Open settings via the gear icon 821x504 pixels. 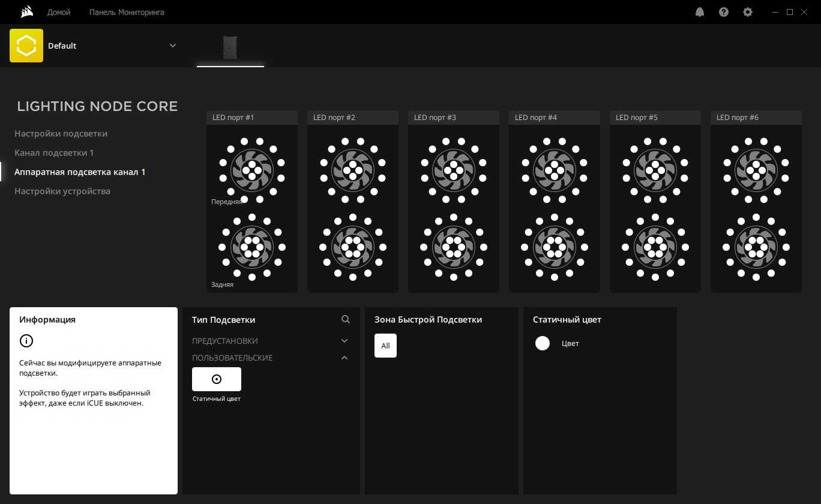748,12
